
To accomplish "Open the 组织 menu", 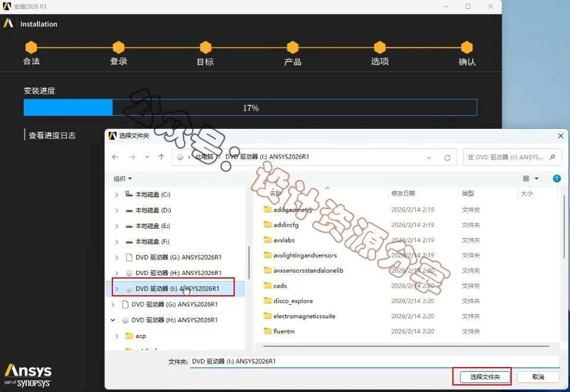I will (x=122, y=178).
